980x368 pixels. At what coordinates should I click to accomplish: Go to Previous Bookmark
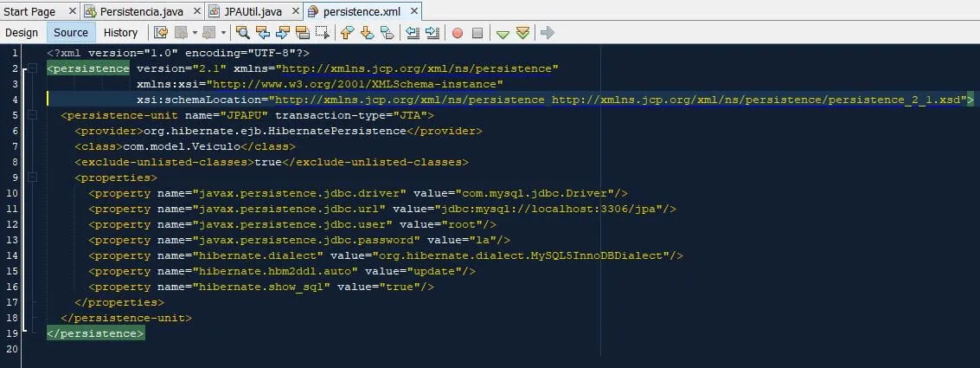(347, 33)
